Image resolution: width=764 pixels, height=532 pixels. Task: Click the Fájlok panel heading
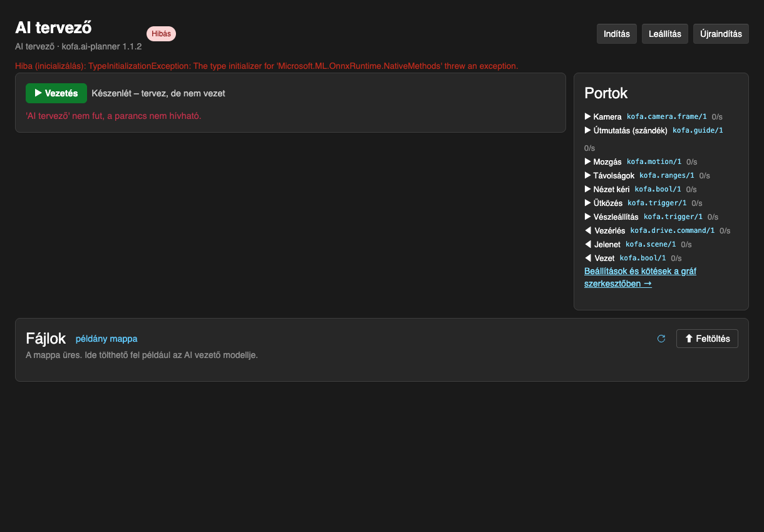coord(46,339)
